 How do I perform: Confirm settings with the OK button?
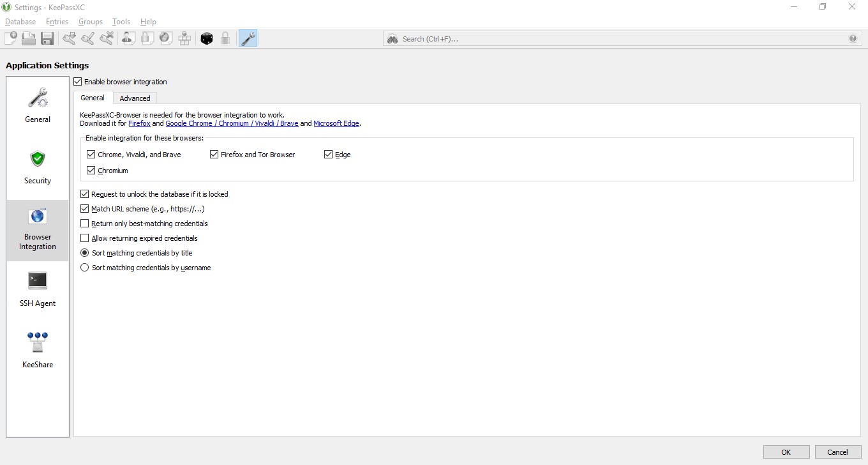786,452
